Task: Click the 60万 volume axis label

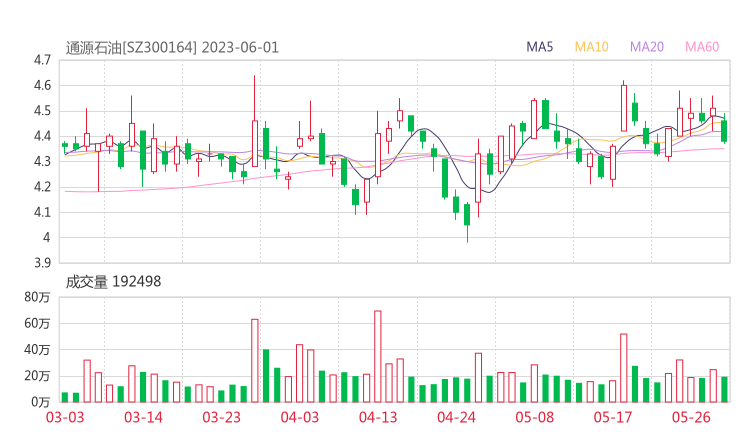Action: (x=37, y=323)
